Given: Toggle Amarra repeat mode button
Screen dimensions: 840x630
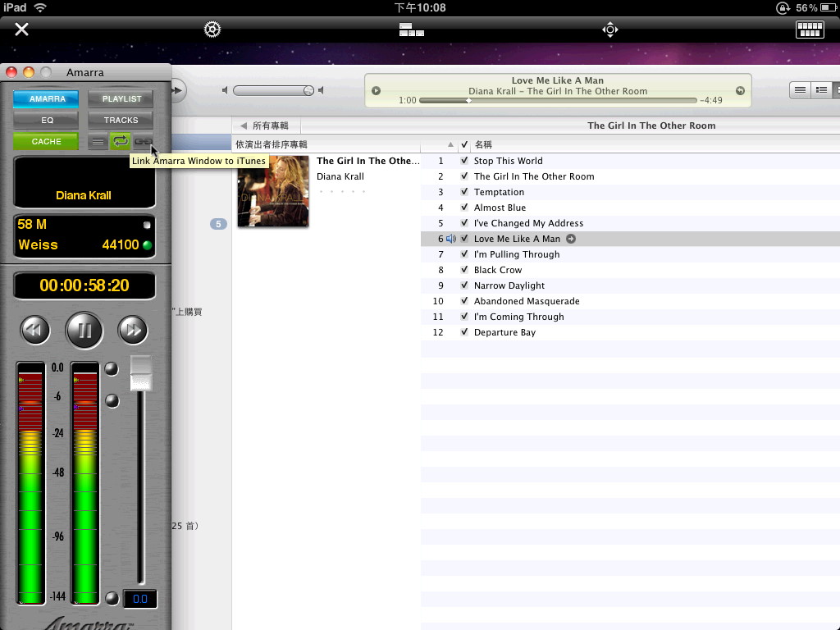Looking at the screenshot, I should pos(121,141).
